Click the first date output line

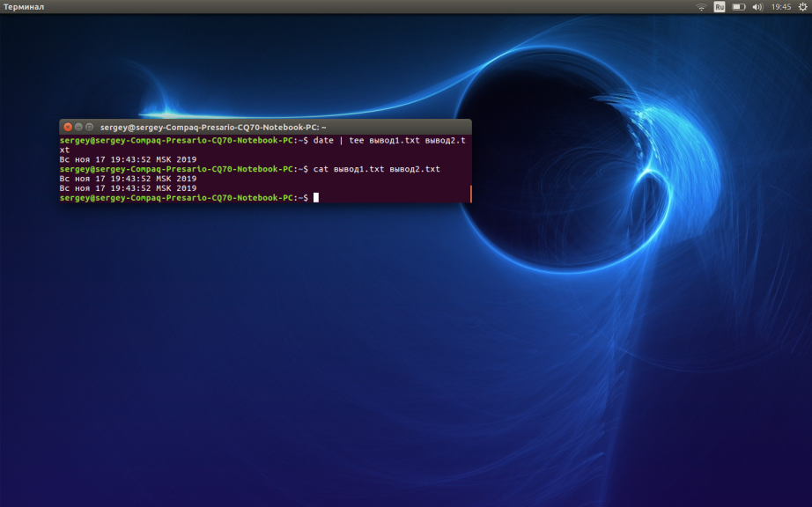tap(128, 159)
